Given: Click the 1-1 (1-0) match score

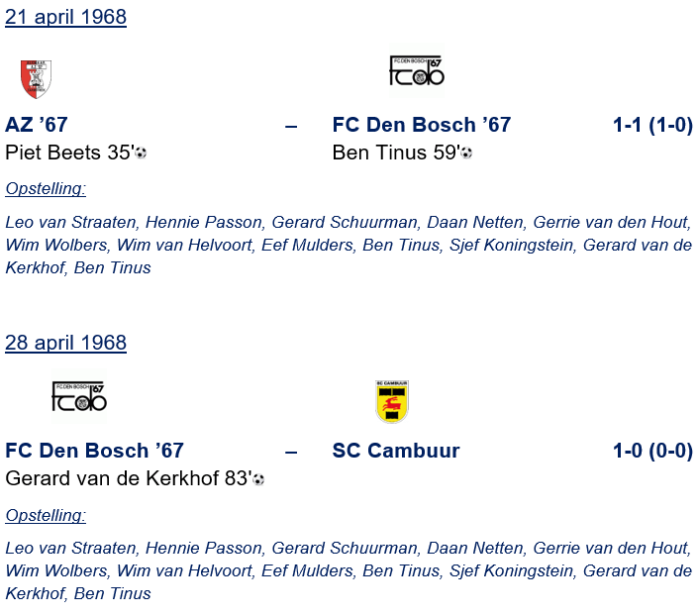Looking at the screenshot, I should point(652,125).
